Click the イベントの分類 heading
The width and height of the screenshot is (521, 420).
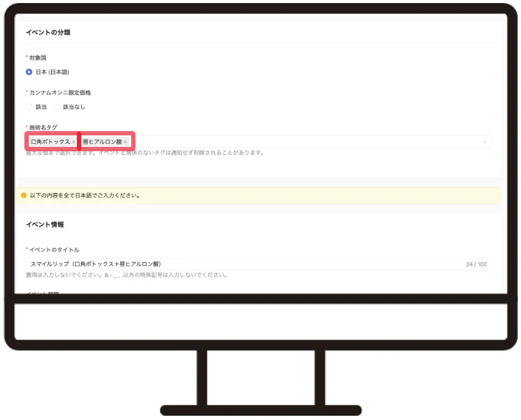coord(48,32)
